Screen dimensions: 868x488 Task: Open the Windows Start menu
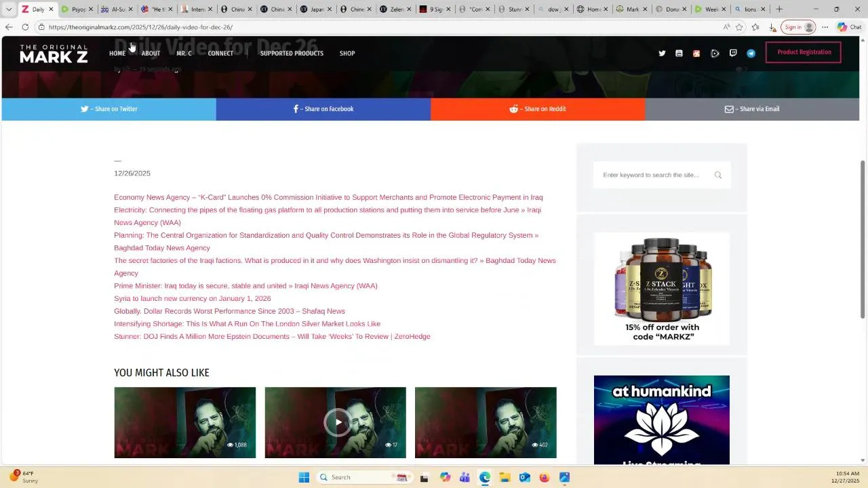[304, 477]
